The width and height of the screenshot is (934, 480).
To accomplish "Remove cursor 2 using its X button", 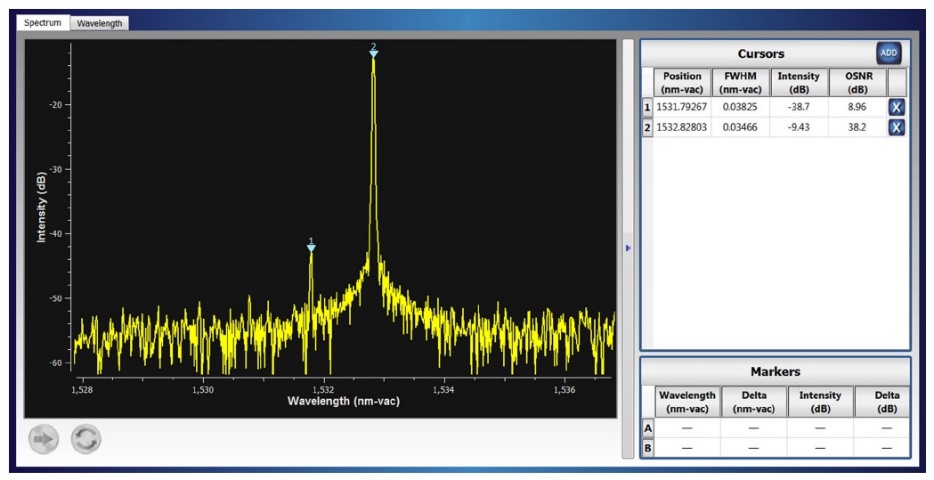I will (896, 127).
